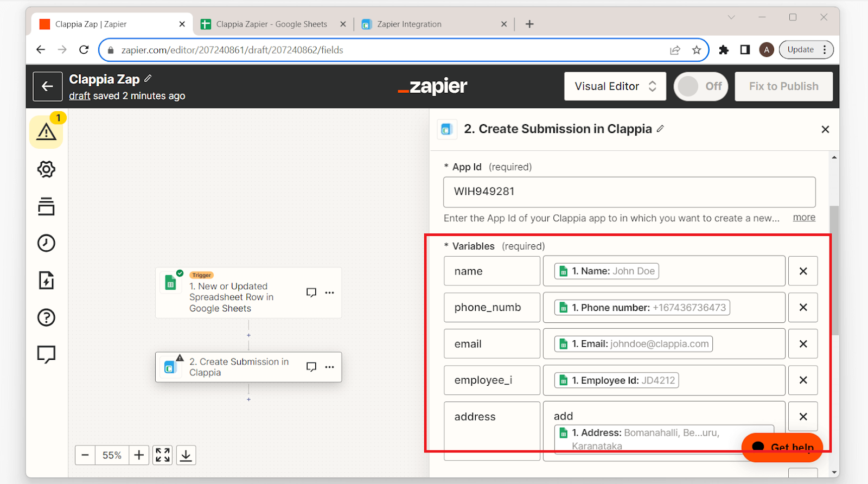Click the App Id input field
This screenshot has height=484, width=868.
[x=629, y=192]
